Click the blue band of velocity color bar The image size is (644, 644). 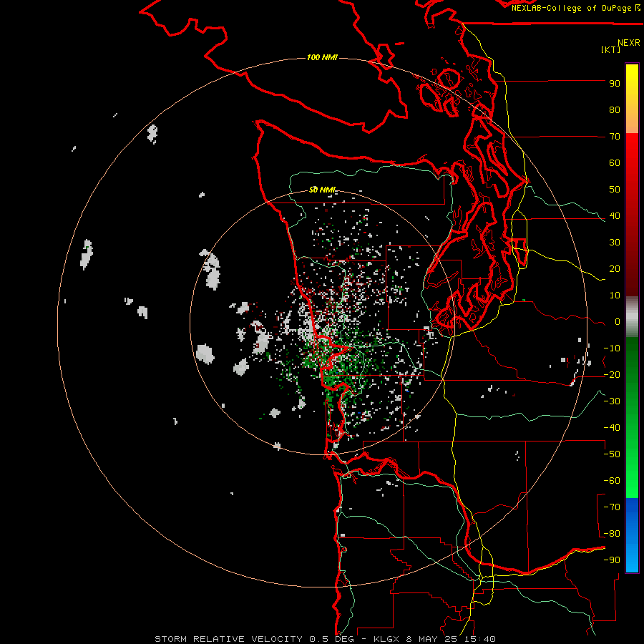[632, 535]
